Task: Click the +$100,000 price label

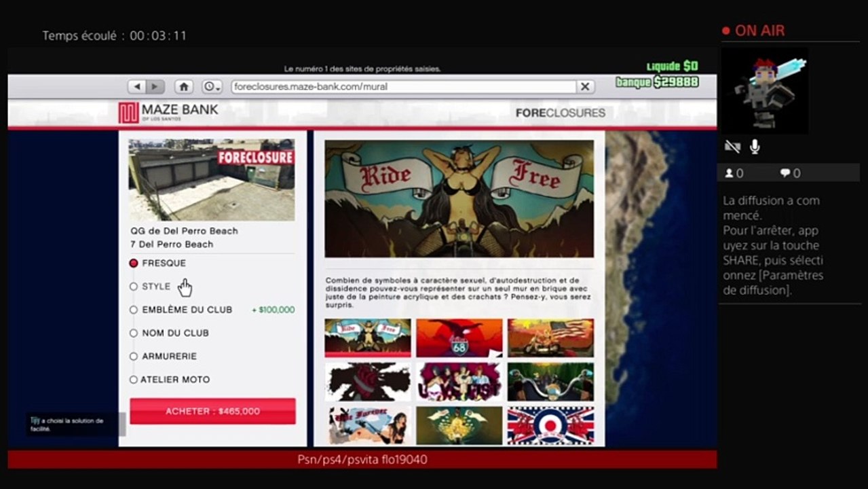Action: 273,310
